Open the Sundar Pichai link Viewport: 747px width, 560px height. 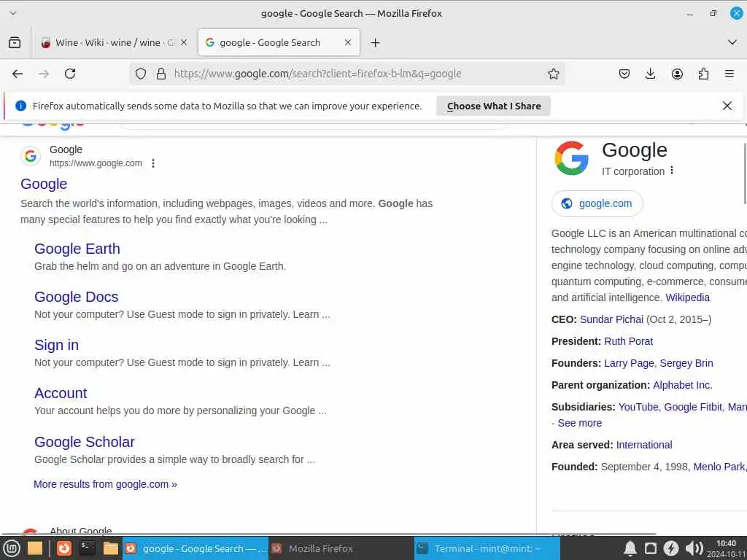pyautogui.click(x=611, y=319)
